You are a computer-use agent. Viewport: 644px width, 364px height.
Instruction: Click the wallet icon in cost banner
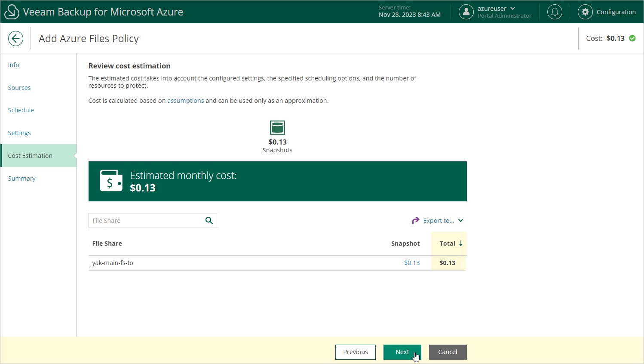111,181
